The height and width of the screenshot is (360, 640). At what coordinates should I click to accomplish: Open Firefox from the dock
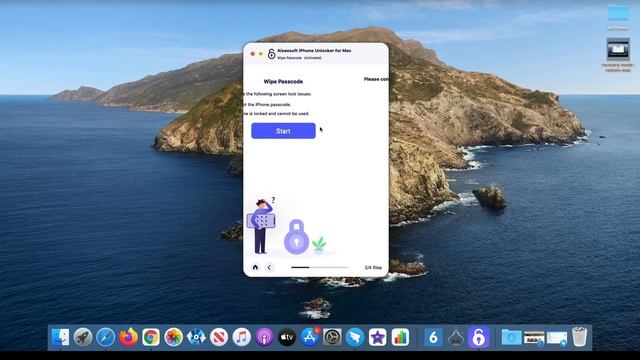click(128, 337)
